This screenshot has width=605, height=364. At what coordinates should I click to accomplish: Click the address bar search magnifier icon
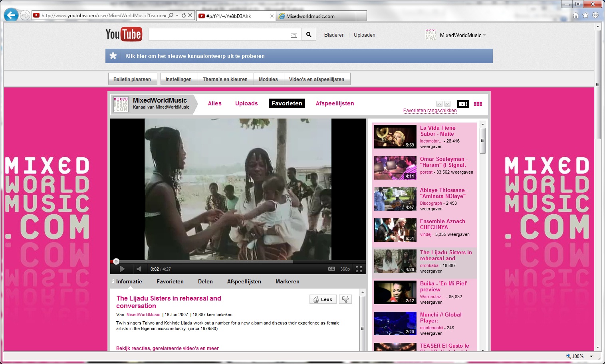tap(171, 15)
